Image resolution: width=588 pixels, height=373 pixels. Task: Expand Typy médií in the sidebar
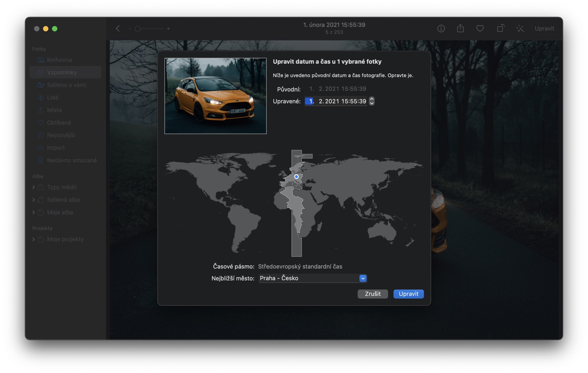tap(34, 187)
